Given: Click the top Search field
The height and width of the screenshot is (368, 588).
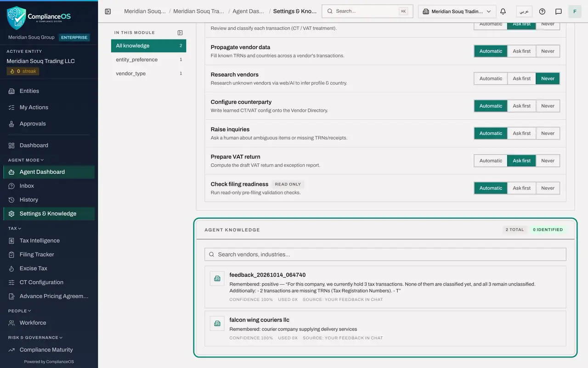Looking at the screenshot, I should point(367,11).
